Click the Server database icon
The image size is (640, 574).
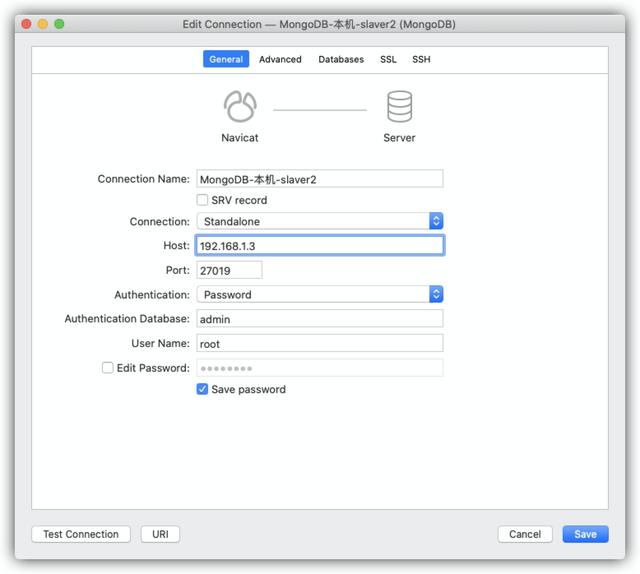pyautogui.click(x=399, y=107)
